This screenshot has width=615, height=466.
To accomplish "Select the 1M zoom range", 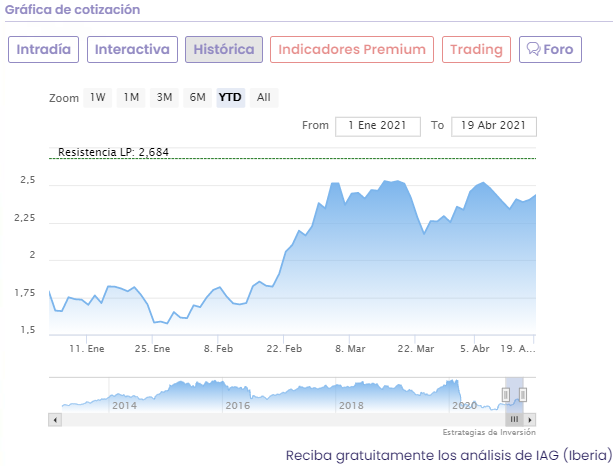I will coord(131,98).
